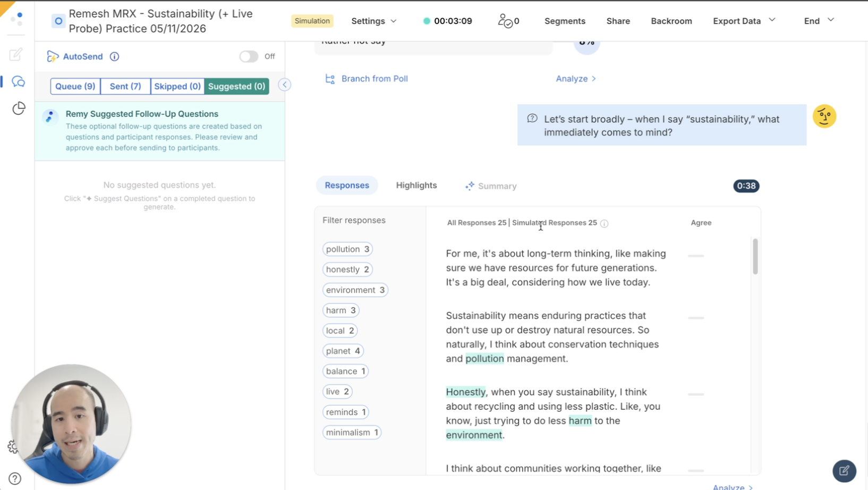Expand the Settings dropdown
The width and height of the screenshot is (868, 490).
point(374,21)
